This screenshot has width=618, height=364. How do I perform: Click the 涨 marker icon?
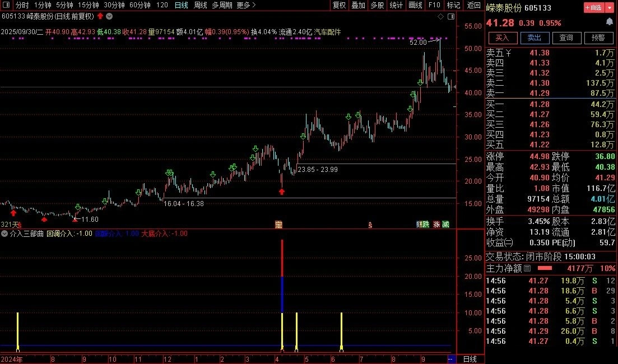point(436,225)
